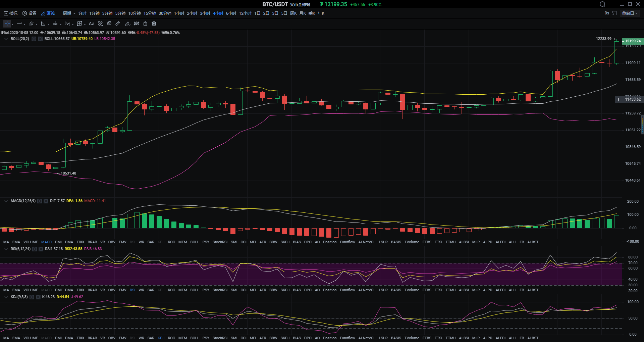Collapse the KDJ(9,3,3) panel chevron
Screen dimensions: 644x342
(6, 297)
